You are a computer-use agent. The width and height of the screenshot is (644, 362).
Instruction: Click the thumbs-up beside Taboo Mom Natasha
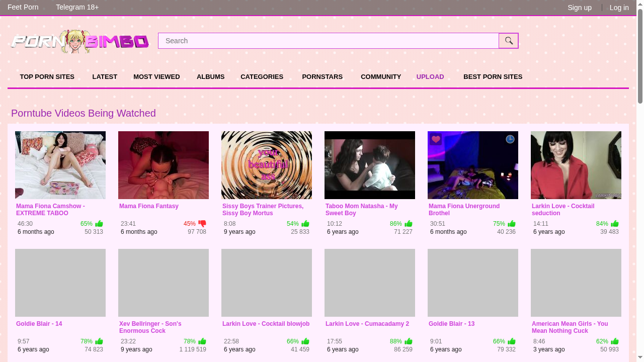click(x=408, y=223)
